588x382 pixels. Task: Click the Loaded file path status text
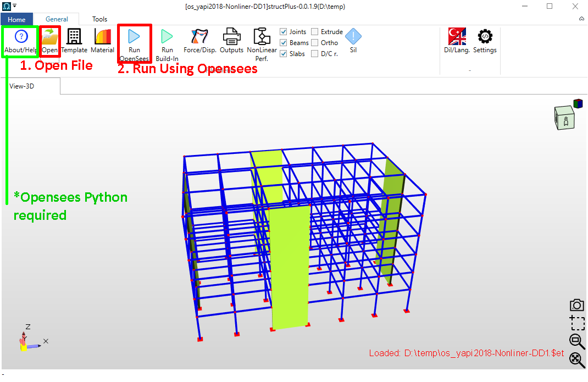tap(467, 353)
